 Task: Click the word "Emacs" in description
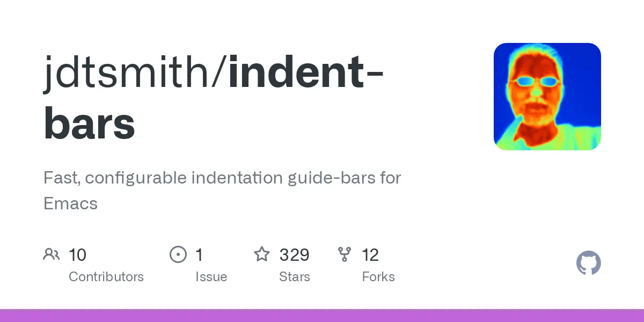(70, 203)
